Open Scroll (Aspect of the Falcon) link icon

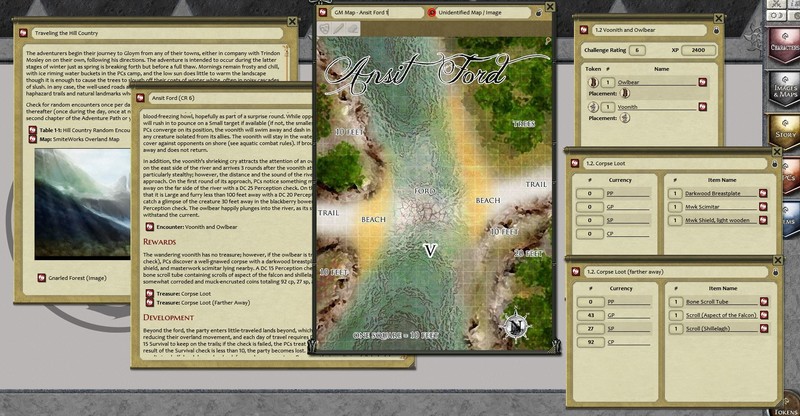coord(764,315)
